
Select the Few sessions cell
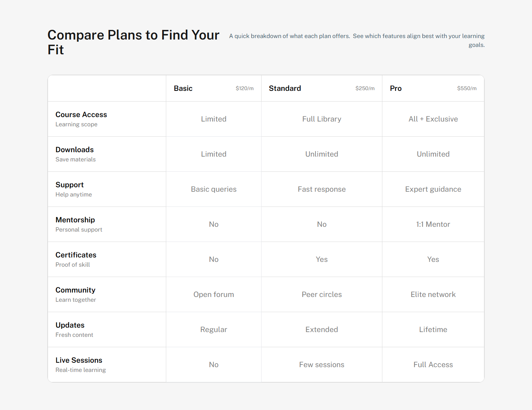click(x=321, y=365)
